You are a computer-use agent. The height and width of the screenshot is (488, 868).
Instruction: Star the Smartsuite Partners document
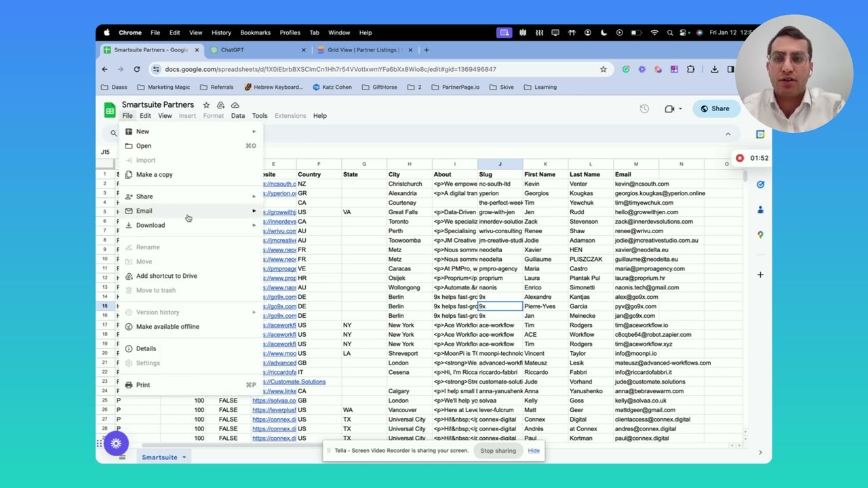point(206,105)
